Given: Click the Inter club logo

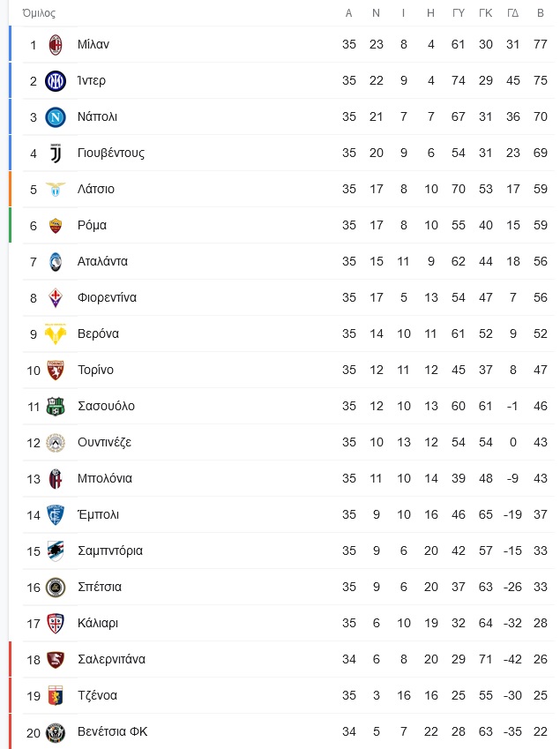Looking at the screenshot, I should [x=56, y=81].
